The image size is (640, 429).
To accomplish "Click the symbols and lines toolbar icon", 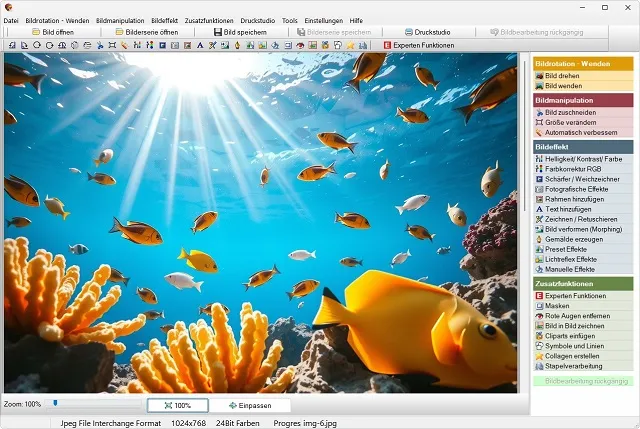I will (338, 45).
